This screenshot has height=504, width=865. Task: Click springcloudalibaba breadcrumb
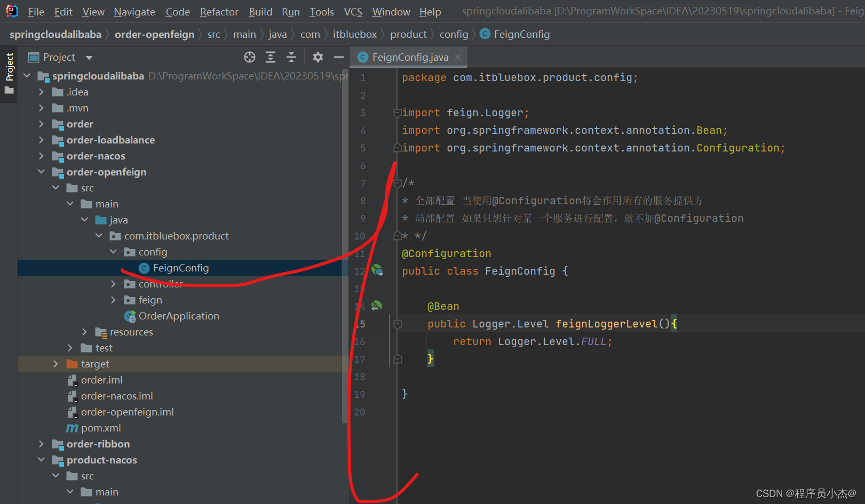pyautogui.click(x=55, y=34)
